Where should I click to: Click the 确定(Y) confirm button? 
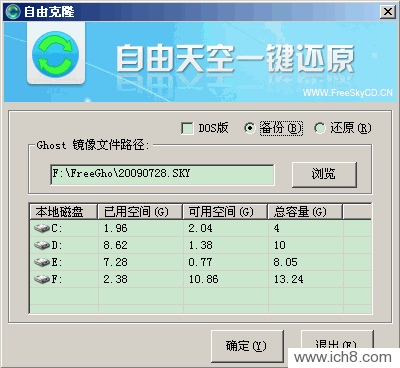(x=247, y=346)
